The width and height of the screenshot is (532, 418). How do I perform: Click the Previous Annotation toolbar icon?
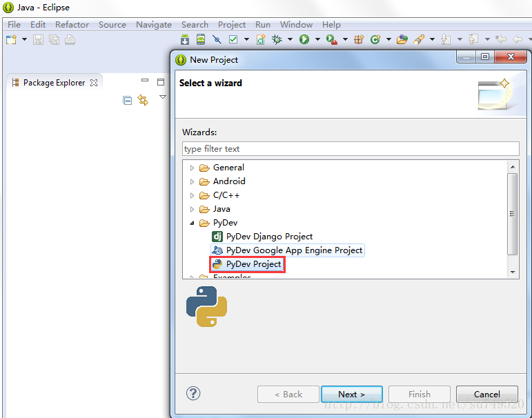[473, 40]
